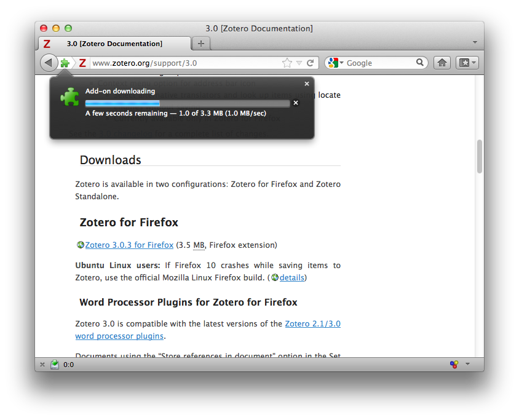519x420 pixels.
Task: Open a new tab with the plus button
Action: 201,44
